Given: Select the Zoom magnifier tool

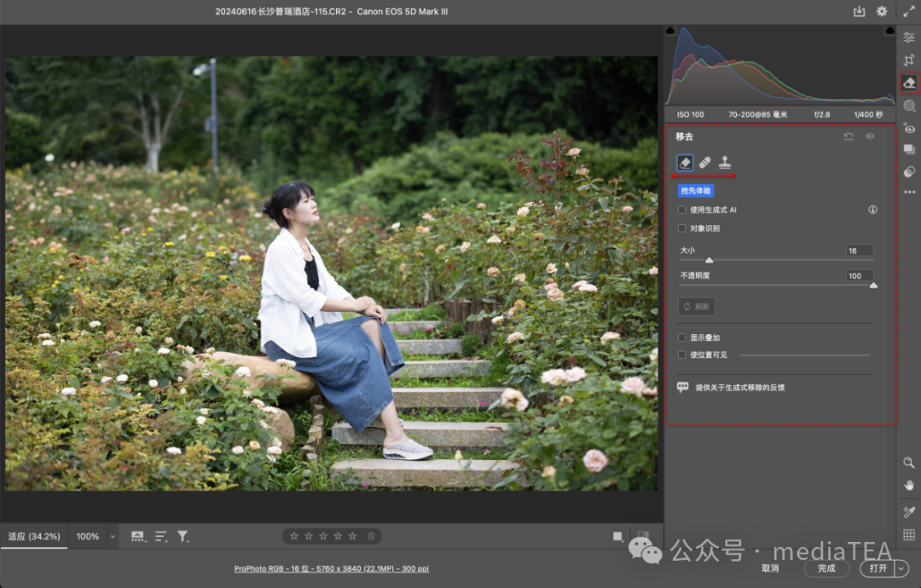Looking at the screenshot, I should (x=909, y=463).
